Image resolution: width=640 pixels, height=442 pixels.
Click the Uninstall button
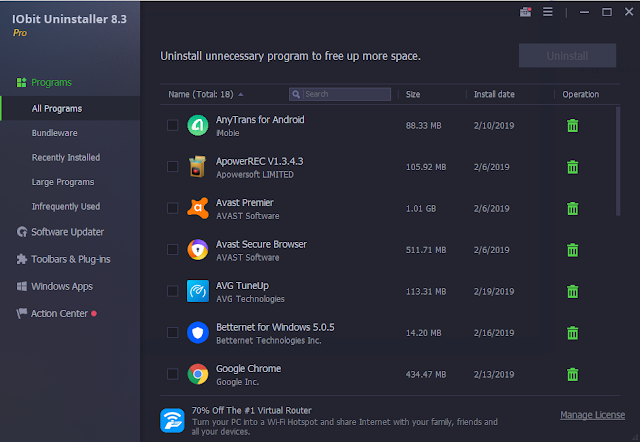tap(567, 56)
